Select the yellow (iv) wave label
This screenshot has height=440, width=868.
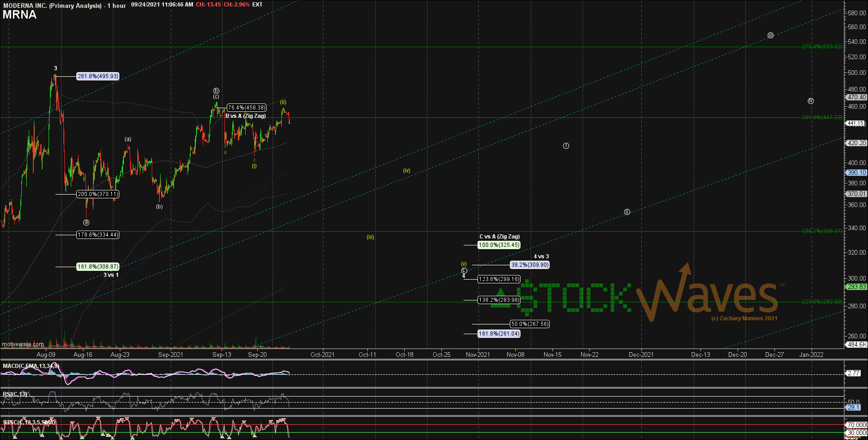pyautogui.click(x=406, y=171)
